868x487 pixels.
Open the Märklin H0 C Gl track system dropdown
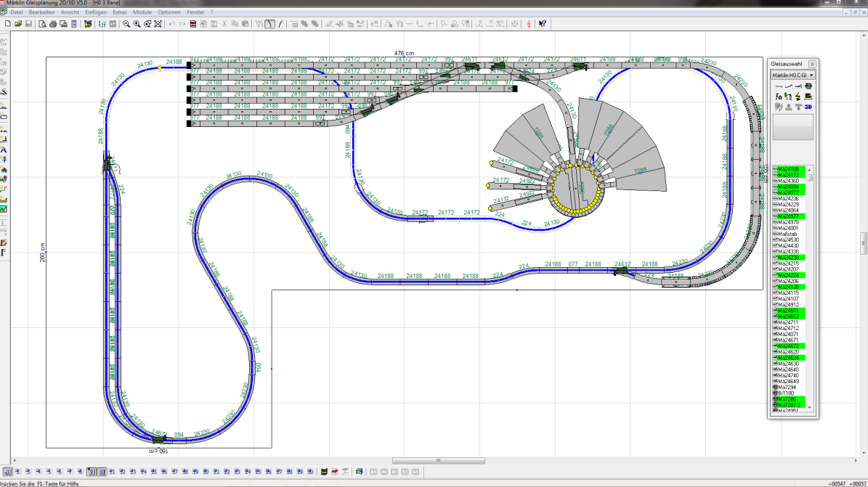pos(792,75)
